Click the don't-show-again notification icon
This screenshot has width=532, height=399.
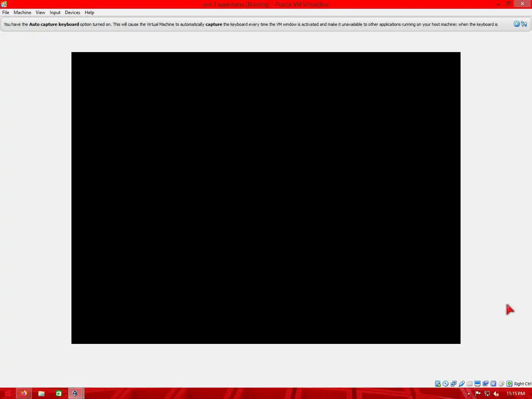click(x=524, y=24)
